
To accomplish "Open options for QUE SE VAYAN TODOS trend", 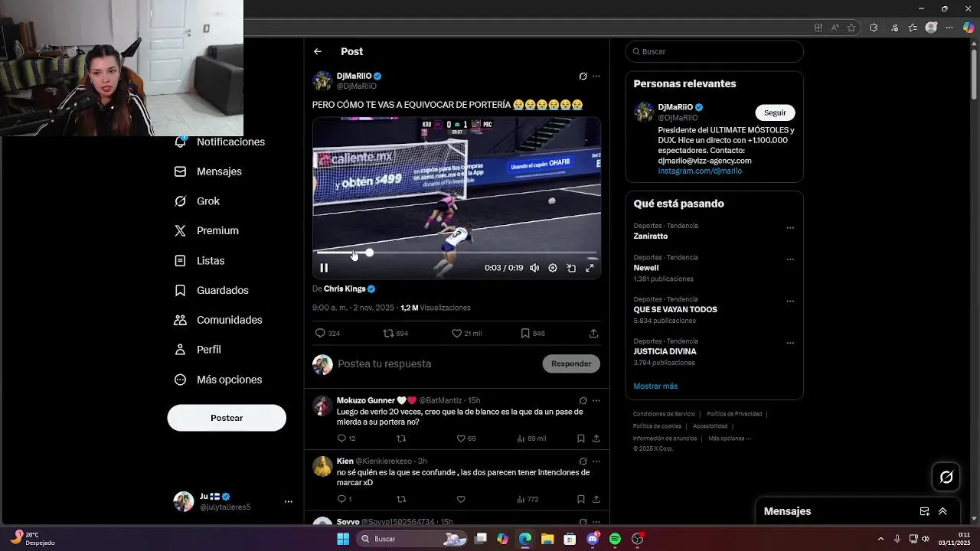I will [x=790, y=302].
